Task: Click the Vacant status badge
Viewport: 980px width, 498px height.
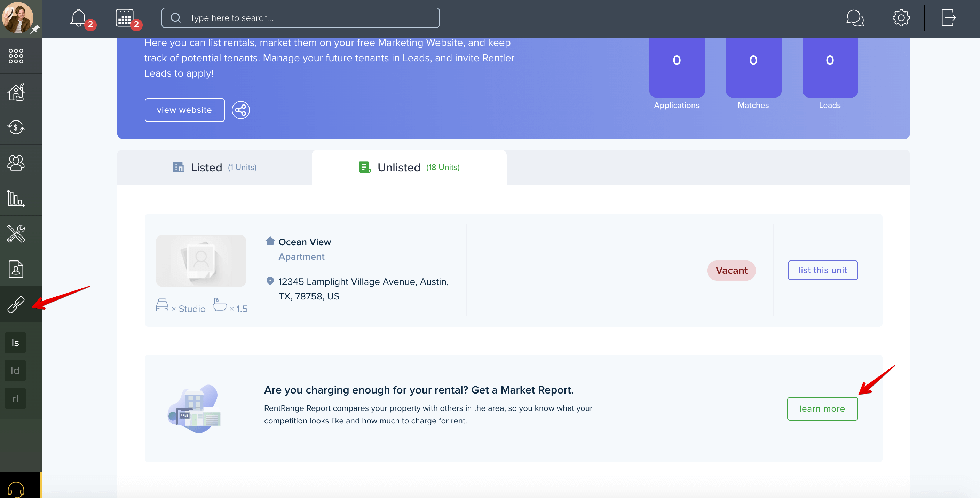Action: pyautogui.click(x=731, y=271)
